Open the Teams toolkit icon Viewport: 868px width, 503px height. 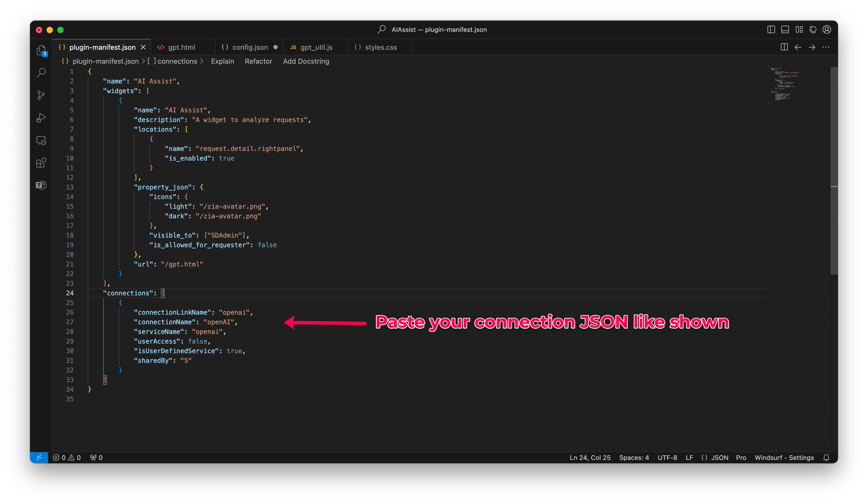[41, 185]
